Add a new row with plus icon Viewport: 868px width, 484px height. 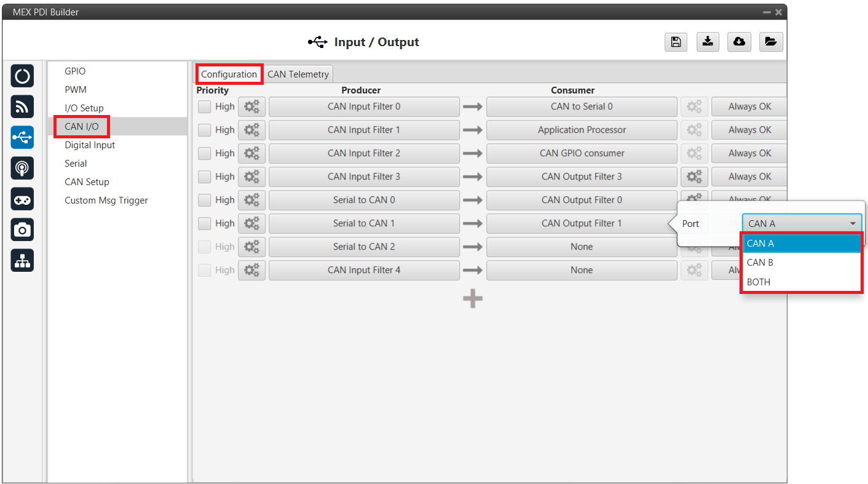click(x=472, y=299)
